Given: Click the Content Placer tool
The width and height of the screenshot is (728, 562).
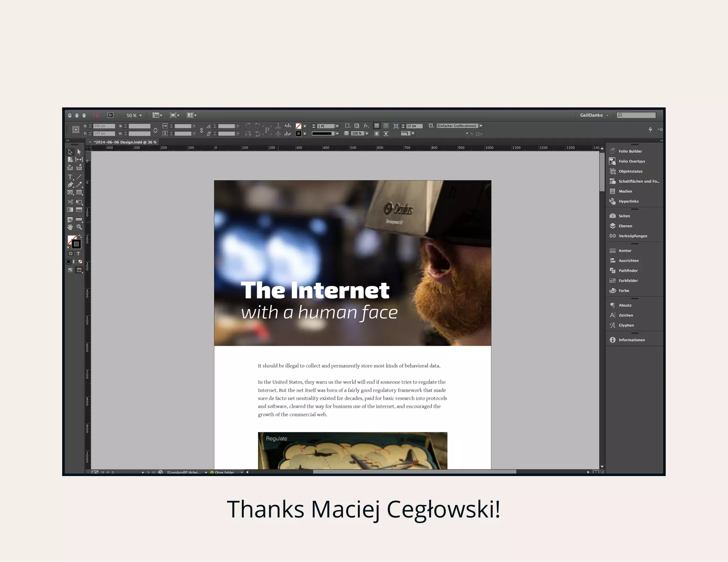Looking at the screenshot, I should coord(79,167).
